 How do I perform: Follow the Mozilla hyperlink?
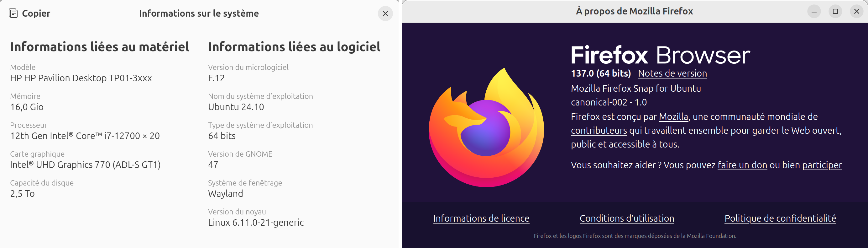[x=673, y=117]
